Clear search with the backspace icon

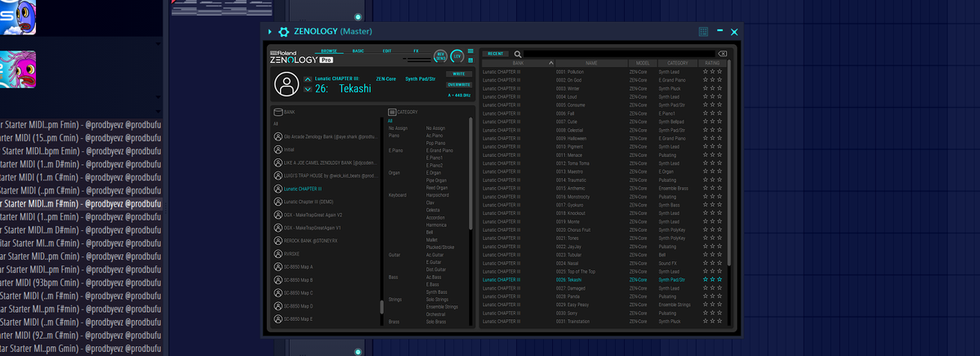click(x=723, y=54)
